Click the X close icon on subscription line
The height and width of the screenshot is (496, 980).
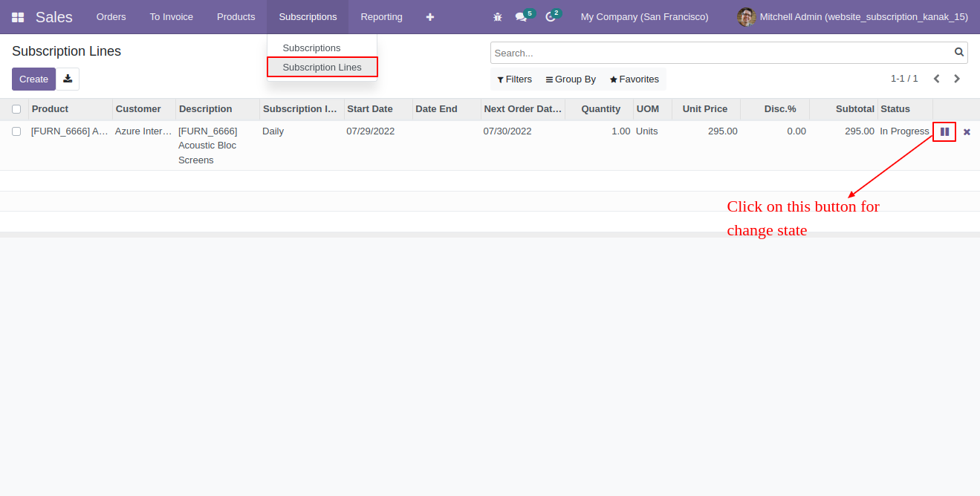point(967,131)
